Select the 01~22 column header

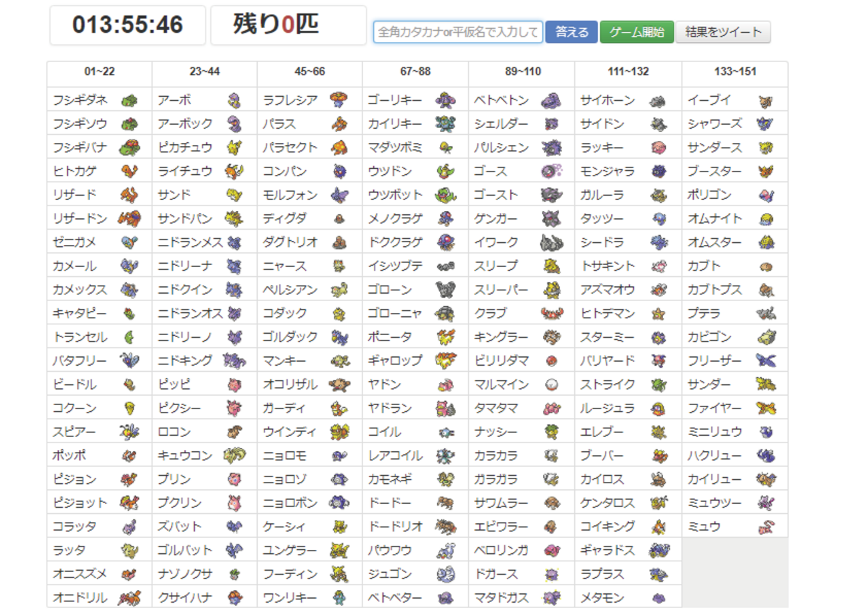[99, 72]
